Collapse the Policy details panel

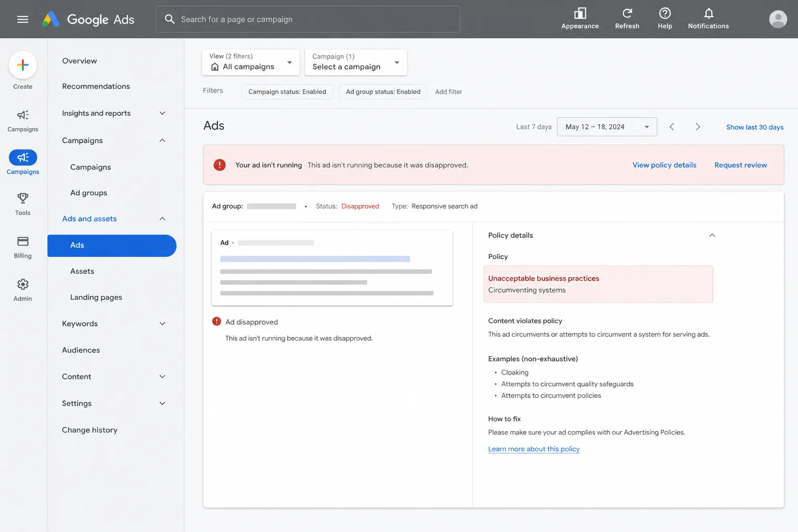click(x=712, y=235)
